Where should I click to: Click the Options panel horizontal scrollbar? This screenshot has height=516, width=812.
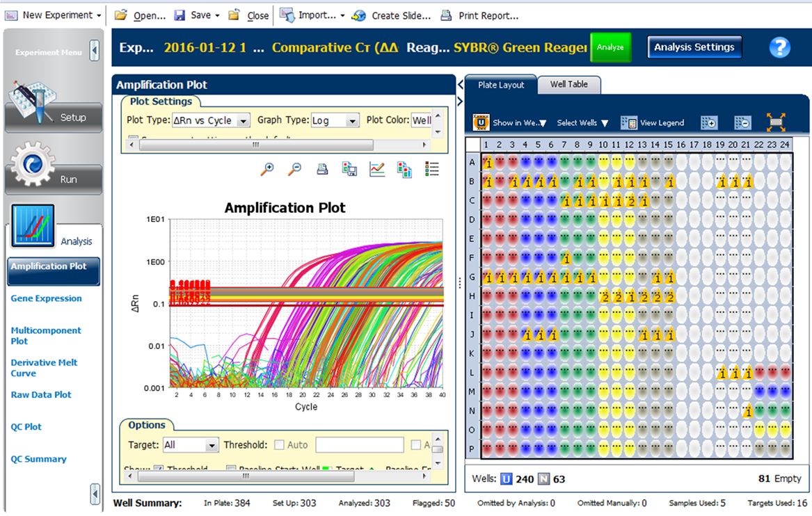point(246,476)
